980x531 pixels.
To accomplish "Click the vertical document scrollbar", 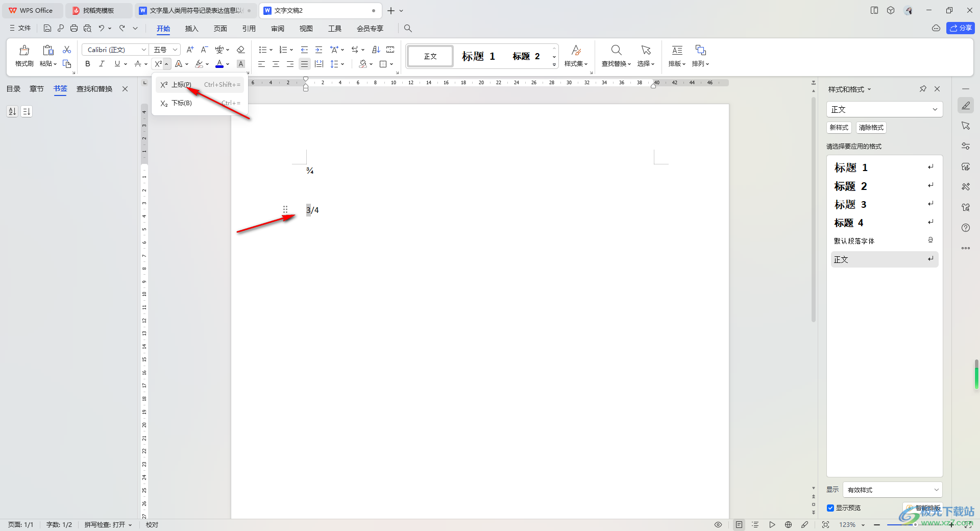I will pyautogui.click(x=814, y=209).
